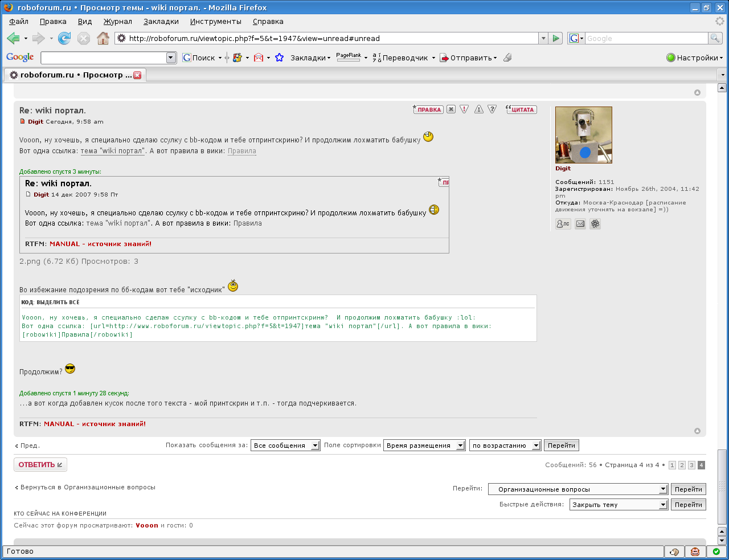Expand the 'Время размещения' sort field dropdown
The width and height of the screenshot is (729, 560).
(x=424, y=445)
